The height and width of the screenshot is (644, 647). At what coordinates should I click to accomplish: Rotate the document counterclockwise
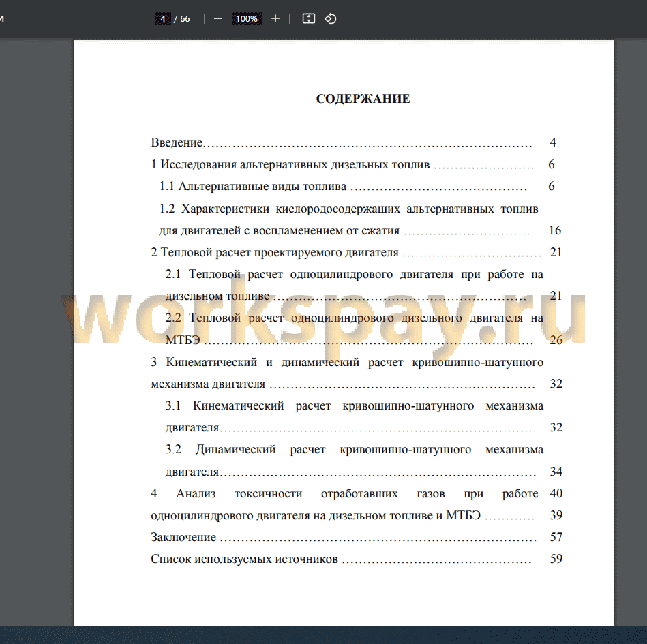330,18
